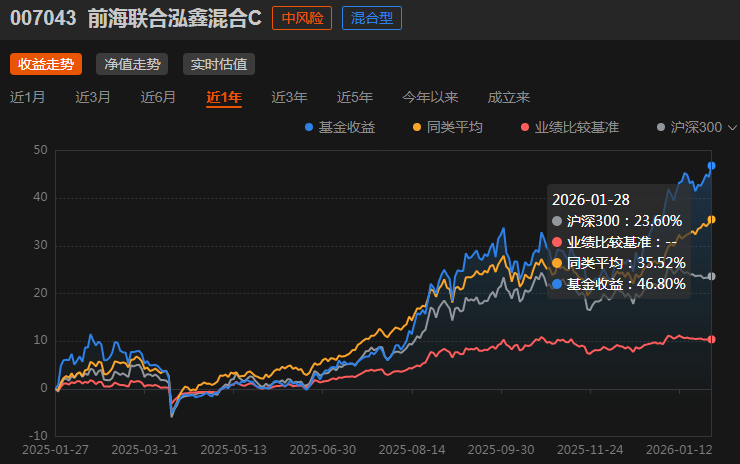Click tooltip value 基金收益：46.80%
Viewport: 740px width, 464px height.
(619, 284)
